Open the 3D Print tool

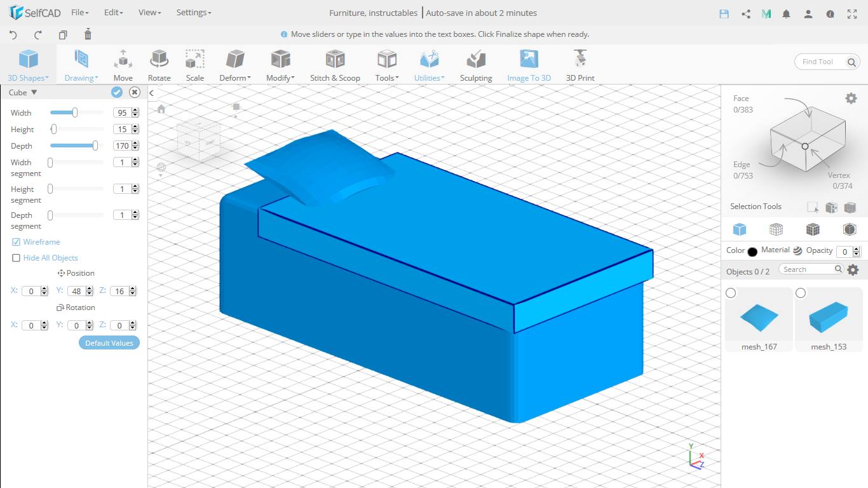[580, 66]
